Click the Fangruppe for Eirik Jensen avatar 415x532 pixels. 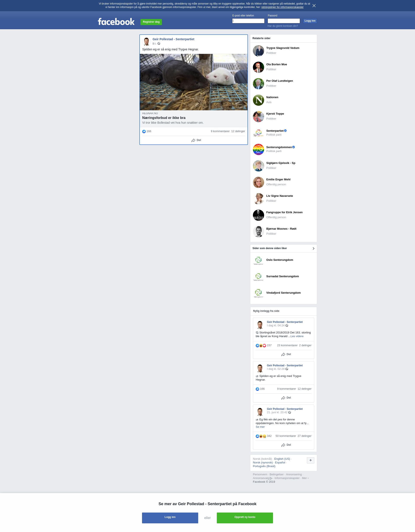(x=258, y=215)
